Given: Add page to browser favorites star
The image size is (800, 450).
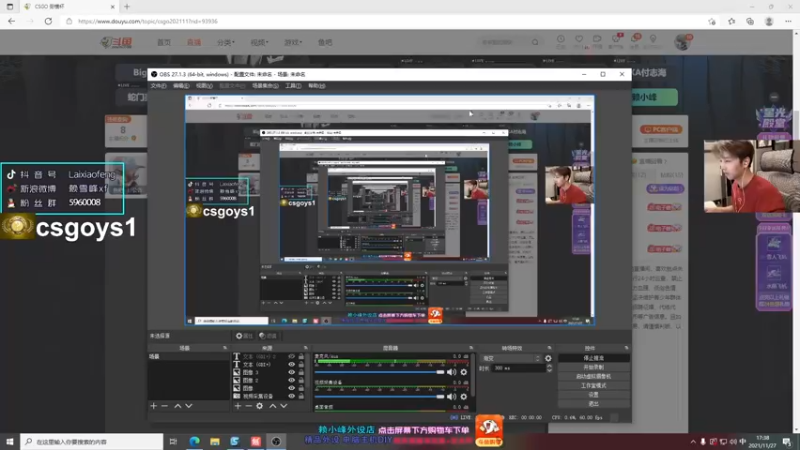Looking at the screenshot, I should coord(712,21).
